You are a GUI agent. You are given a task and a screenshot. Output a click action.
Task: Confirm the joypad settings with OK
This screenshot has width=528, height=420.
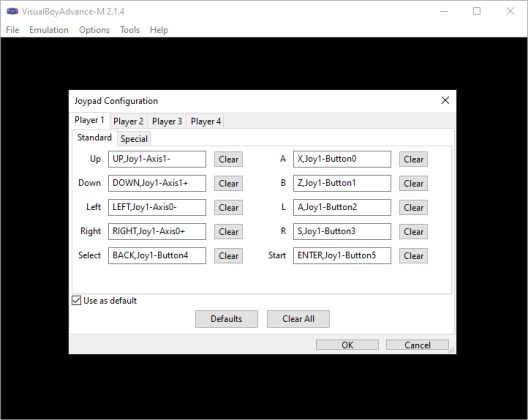(347, 345)
